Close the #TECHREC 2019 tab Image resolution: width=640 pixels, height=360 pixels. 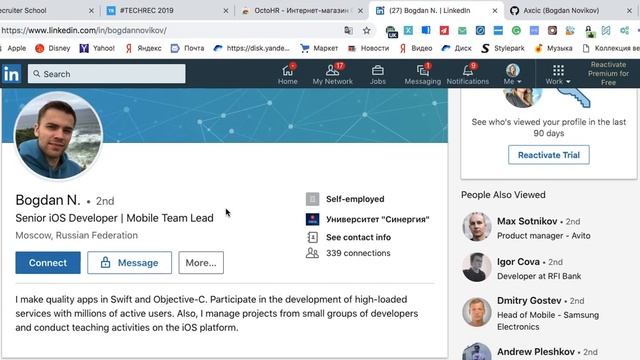click(x=226, y=11)
